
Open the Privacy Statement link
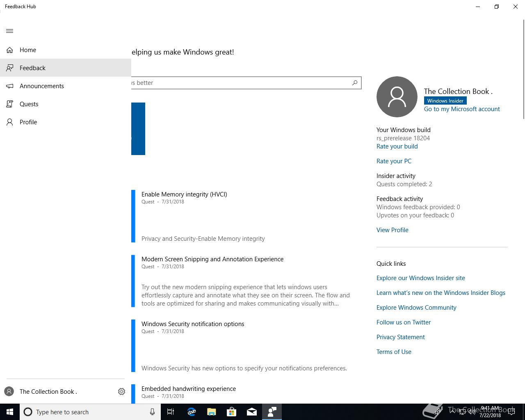pyautogui.click(x=401, y=337)
